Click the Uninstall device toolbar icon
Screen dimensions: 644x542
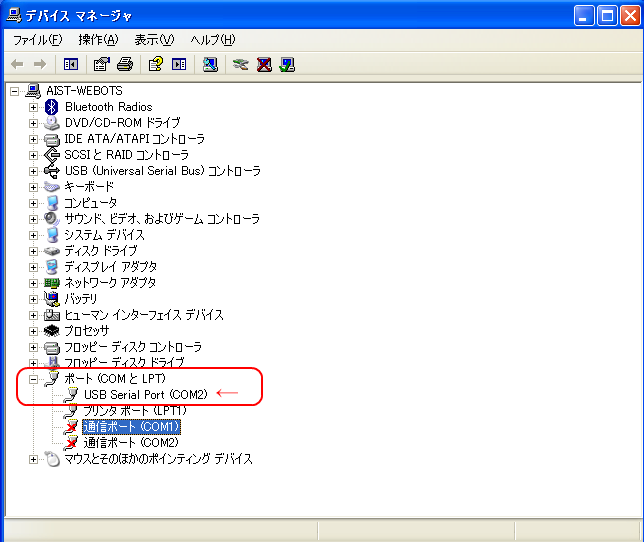[264, 64]
